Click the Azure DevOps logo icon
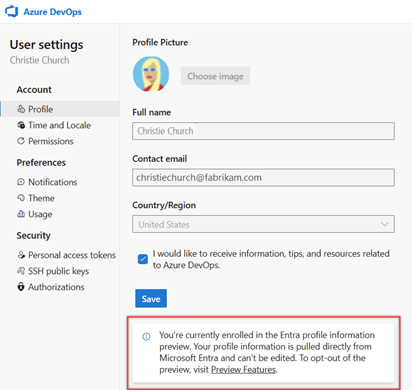 (x=12, y=11)
